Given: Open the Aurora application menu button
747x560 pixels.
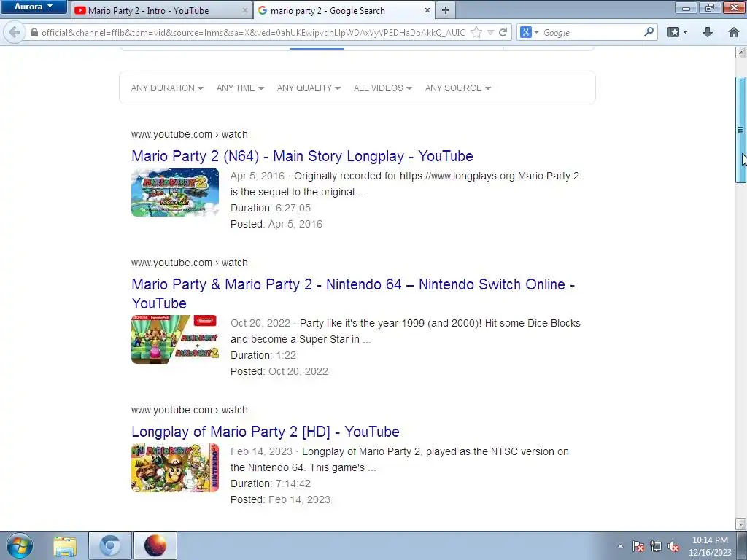Looking at the screenshot, I should (x=33, y=7).
